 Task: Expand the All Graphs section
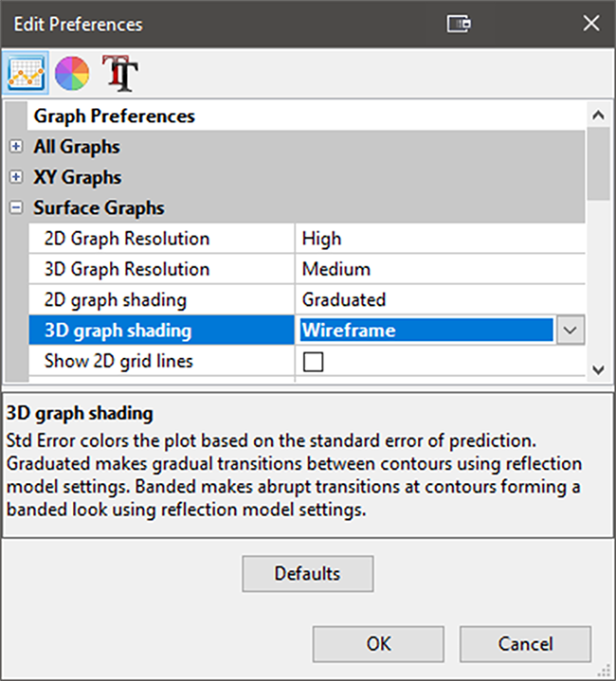pos(16,147)
